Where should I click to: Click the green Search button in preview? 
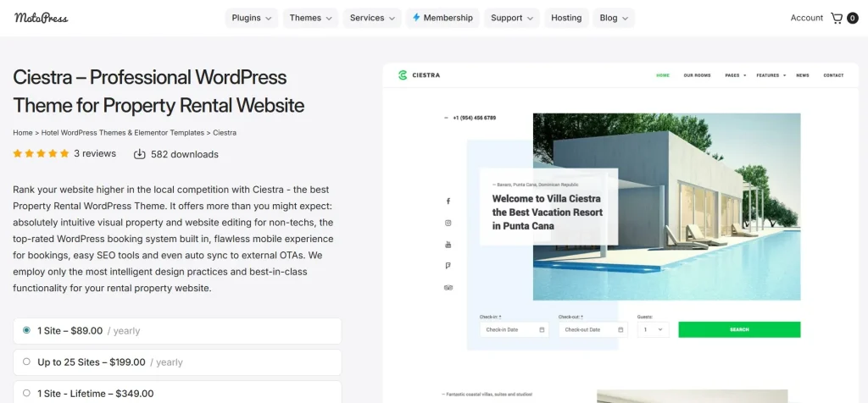click(x=739, y=329)
